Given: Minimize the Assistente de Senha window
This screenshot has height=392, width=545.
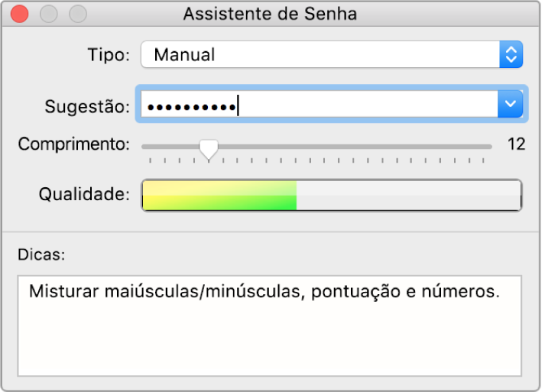Looking at the screenshot, I should [x=47, y=15].
